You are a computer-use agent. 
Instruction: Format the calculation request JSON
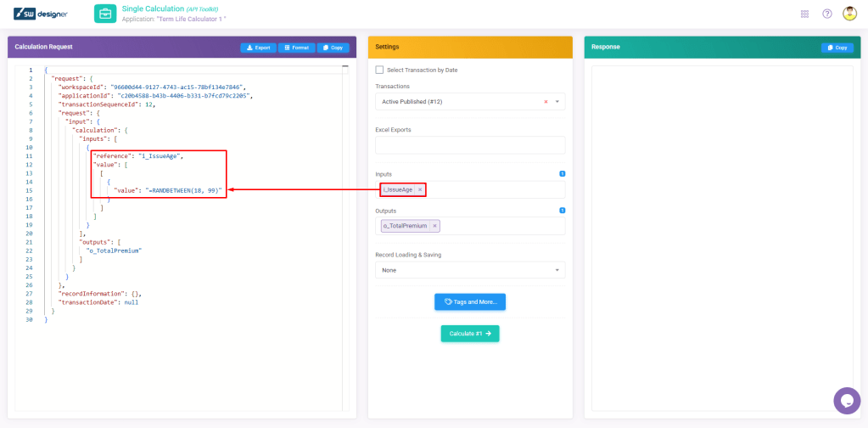pyautogui.click(x=297, y=48)
